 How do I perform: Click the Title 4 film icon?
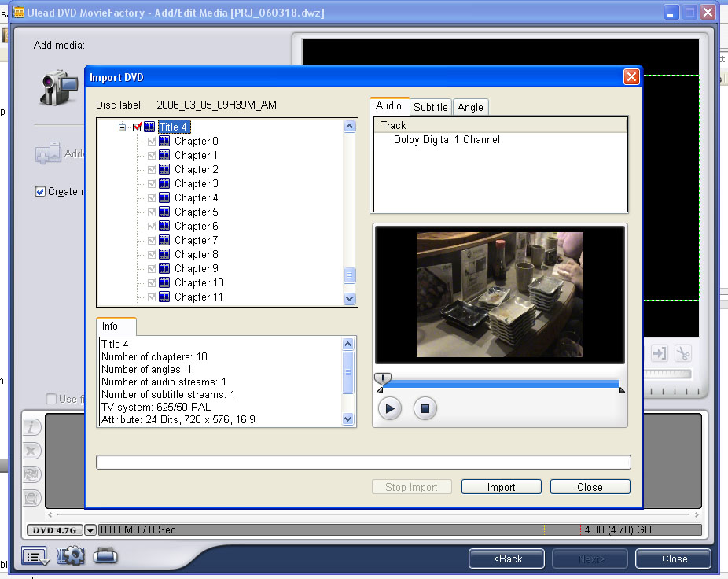coord(149,127)
